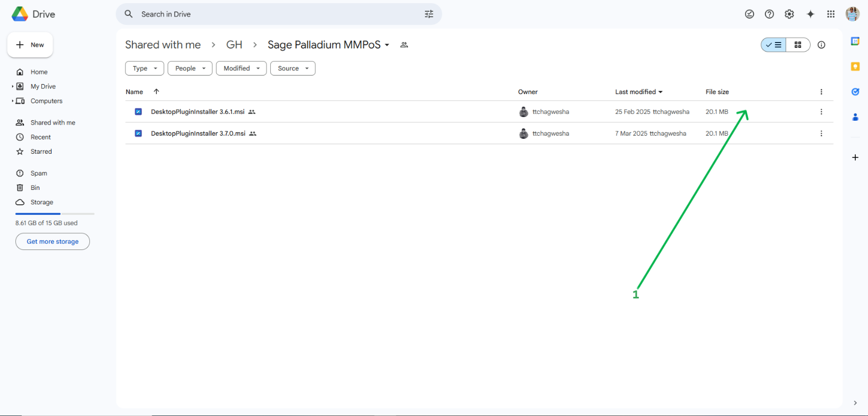Open the Settings gear icon
The image size is (868, 416).
click(789, 14)
